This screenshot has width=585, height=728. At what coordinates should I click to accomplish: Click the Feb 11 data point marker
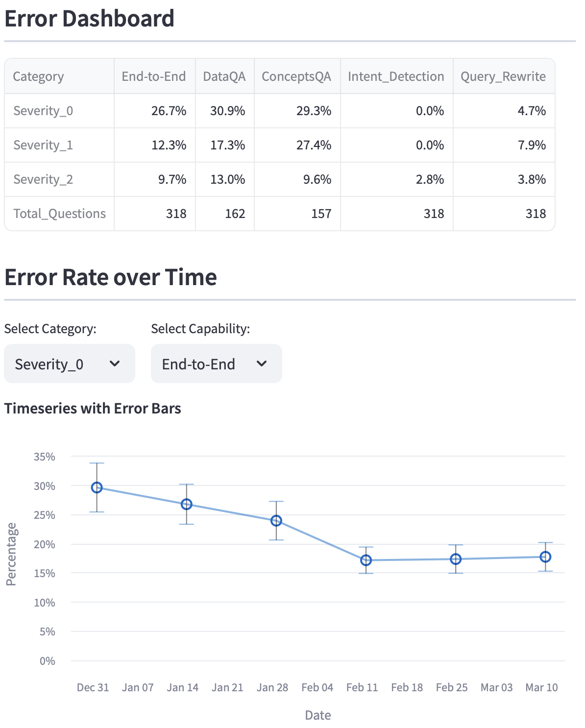366,560
